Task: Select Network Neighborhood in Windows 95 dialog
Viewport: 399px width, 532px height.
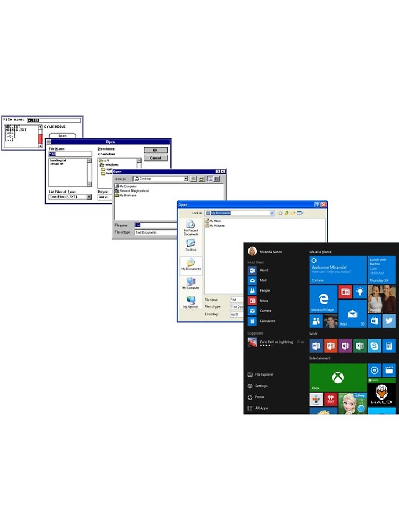Action: coord(132,190)
